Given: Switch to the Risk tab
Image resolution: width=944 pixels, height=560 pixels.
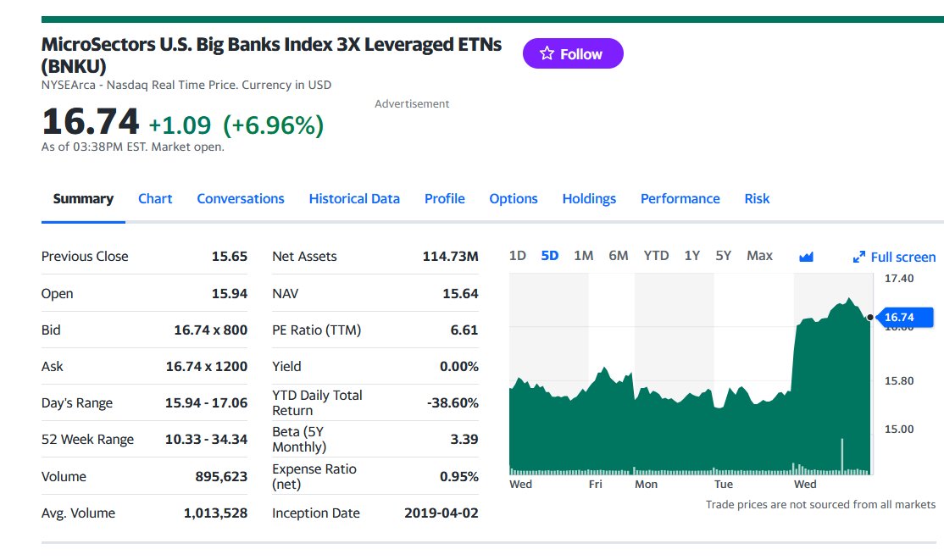Looking at the screenshot, I should tap(757, 199).
